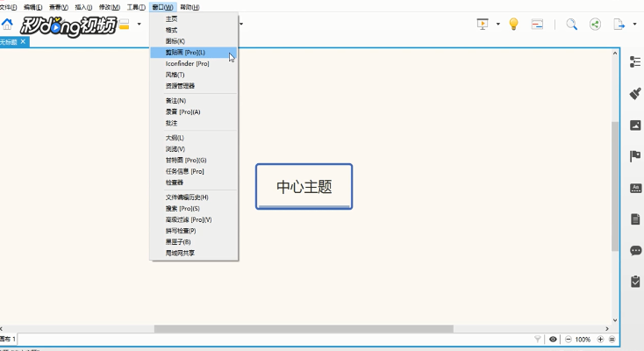The height and width of the screenshot is (351, 644).
Task: Toggle the eye visibility icon in status bar
Action: click(553, 339)
